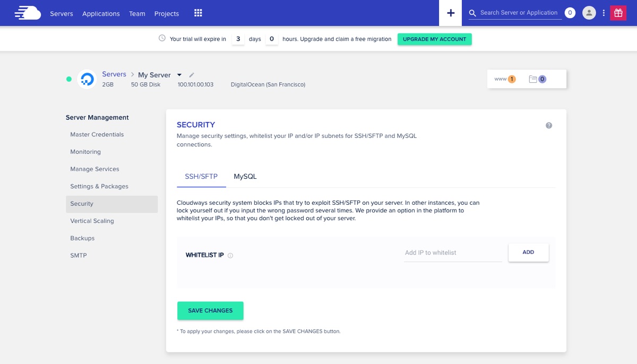Screen dimensions: 637x364
Task: Focus the Add IP to whitelist field
Action: 453,253
